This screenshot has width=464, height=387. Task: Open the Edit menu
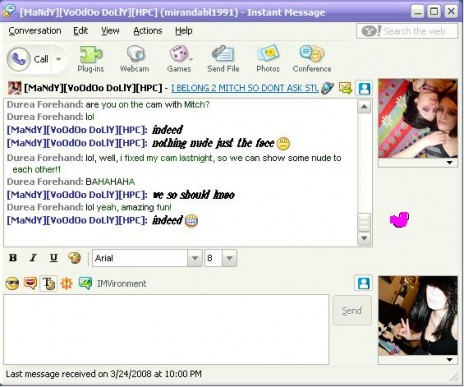pyautogui.click(x=81, y=31)
